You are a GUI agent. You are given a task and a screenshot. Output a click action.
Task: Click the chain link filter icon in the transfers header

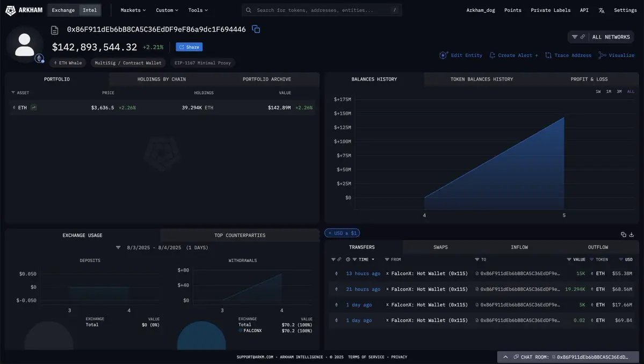339,259
